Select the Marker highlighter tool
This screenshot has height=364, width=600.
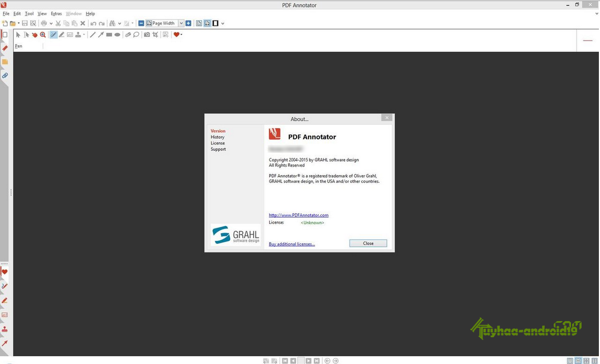(x=61, y=35)
